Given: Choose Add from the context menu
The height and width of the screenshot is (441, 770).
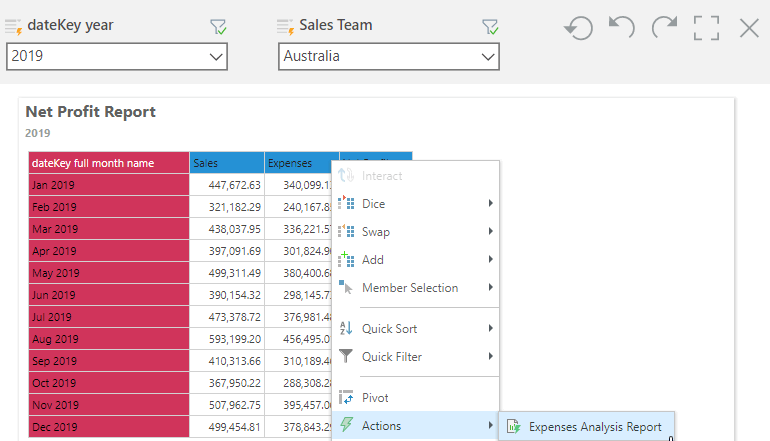Looking at the screenshot, I should point(415,259).
